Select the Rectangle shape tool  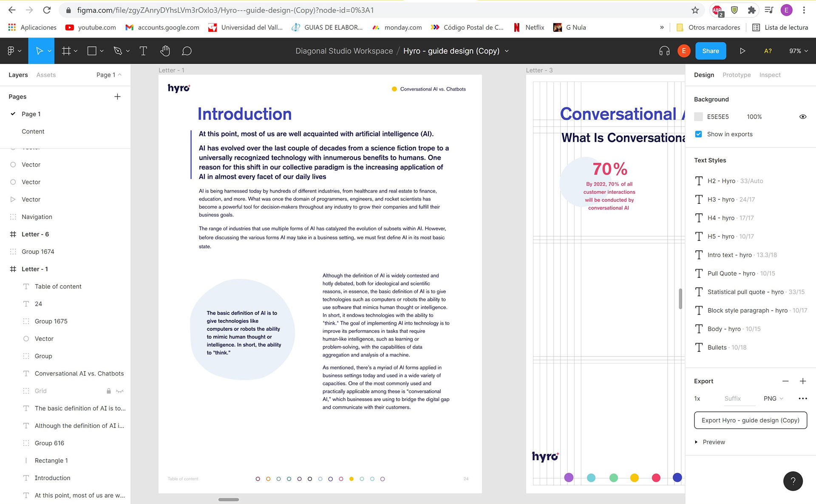pos(92,51)
